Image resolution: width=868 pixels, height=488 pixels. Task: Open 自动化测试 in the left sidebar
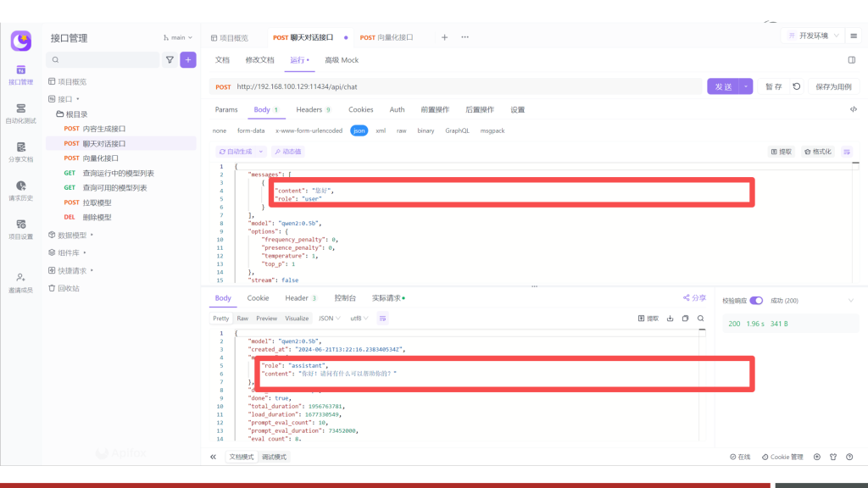[x=20, y=114]
